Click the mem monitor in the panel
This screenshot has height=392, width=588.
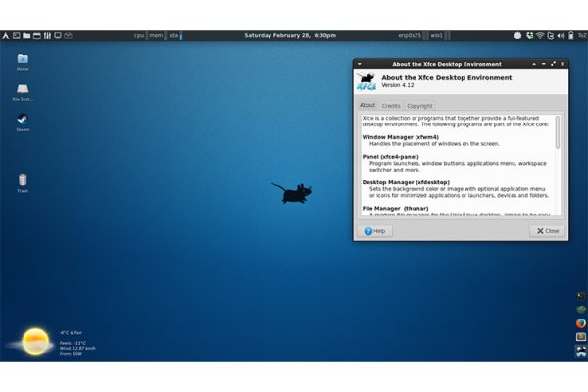(157, 36)
